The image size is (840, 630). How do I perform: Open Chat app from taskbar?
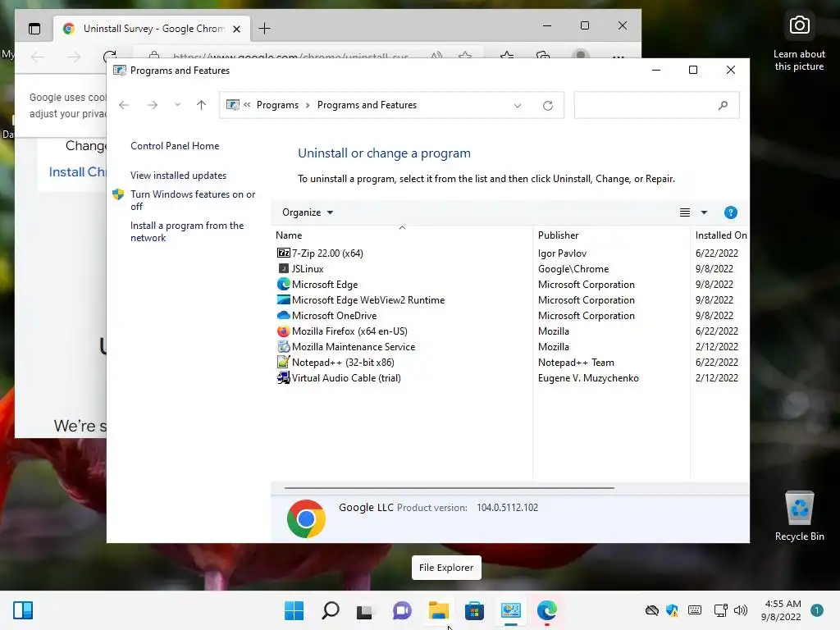coord(402,610)
